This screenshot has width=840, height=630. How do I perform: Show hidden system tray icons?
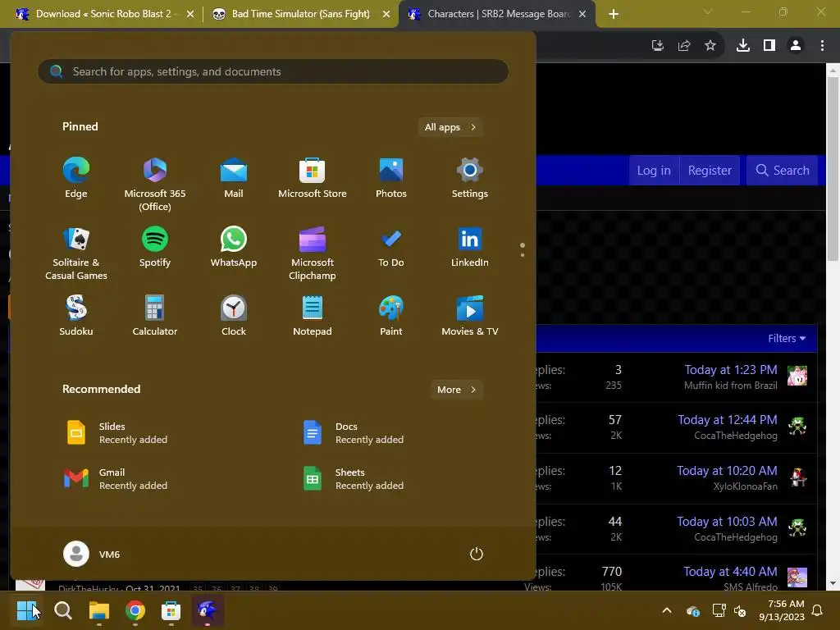667,610
